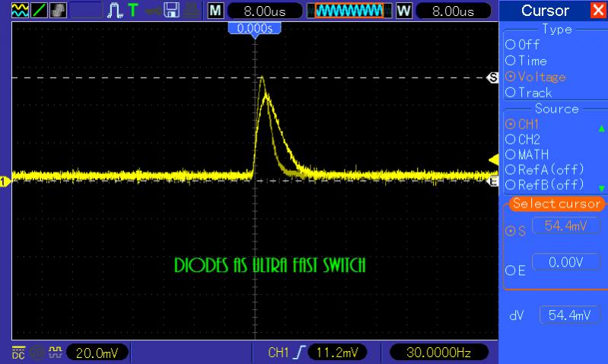Click the yellow trigger level arrow on right edge
This screenshot has height=364, width=608.
coord(494,160)
